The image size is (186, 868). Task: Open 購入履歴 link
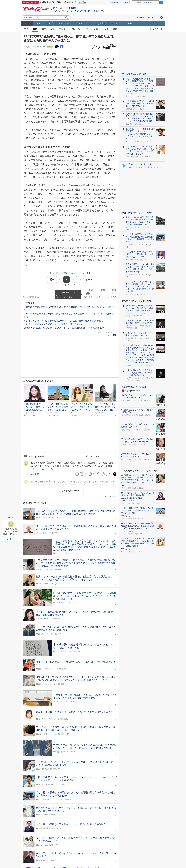point(152,18)
